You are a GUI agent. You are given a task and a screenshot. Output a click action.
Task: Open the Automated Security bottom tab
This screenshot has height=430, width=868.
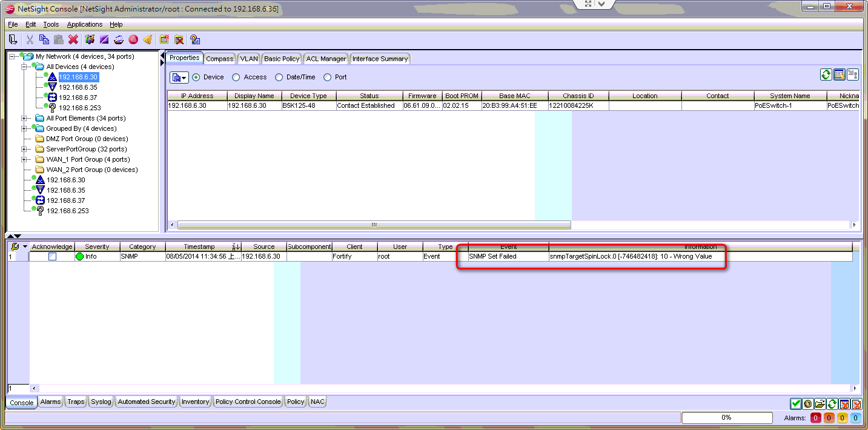[x=147, y=402]
